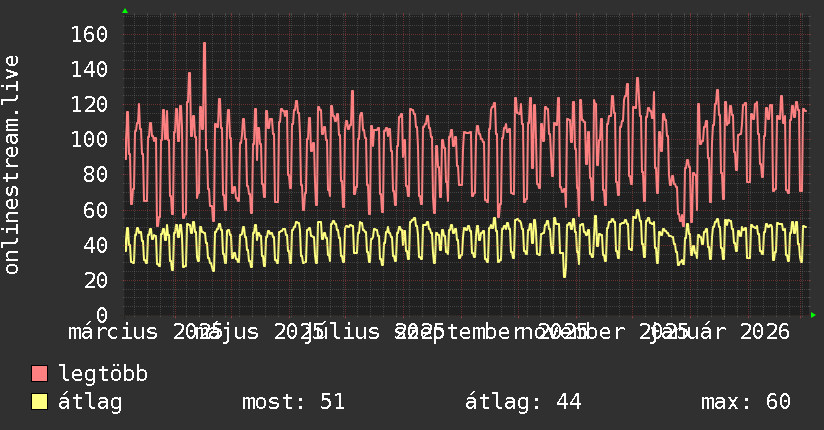824x430 pixels.
Task: Click the green arrow atop the Y axis
Action: coord(125,11)
